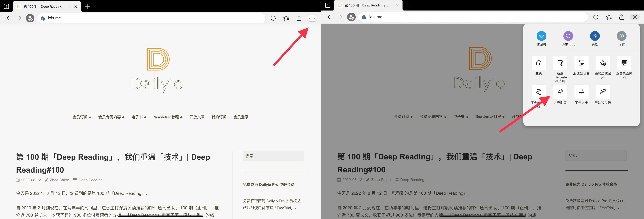Click the search box in the left page
This screenshot has width=644, height=219.
pyautogui.click(x=273, y=156)
